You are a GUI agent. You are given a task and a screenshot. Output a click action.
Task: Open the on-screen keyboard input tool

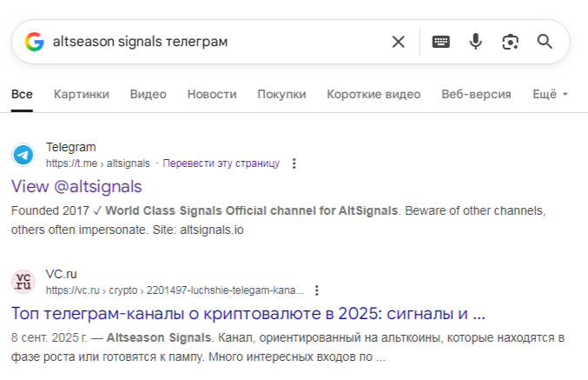point(441,42)
